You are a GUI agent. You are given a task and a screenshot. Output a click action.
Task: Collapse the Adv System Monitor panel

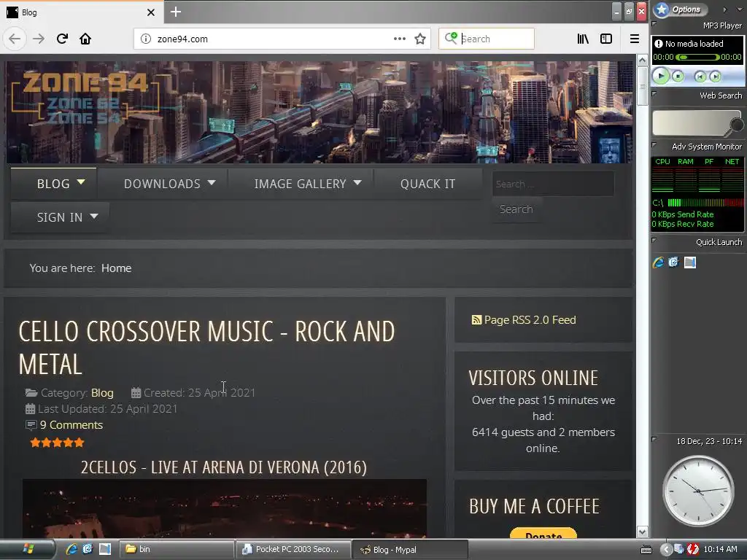654,145
